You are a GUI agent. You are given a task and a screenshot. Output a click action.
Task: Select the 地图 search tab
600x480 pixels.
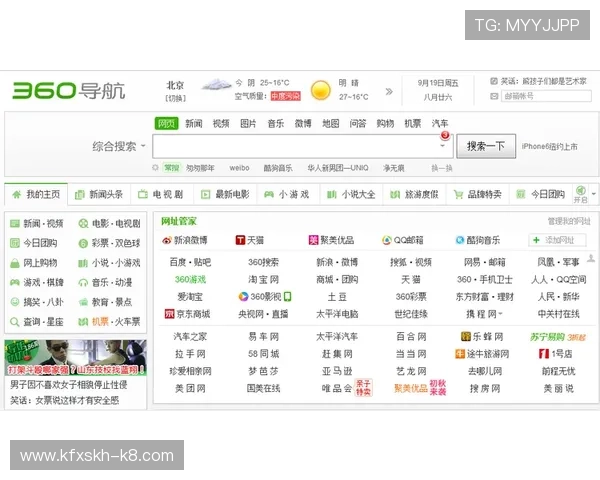[x=331, y=123]
